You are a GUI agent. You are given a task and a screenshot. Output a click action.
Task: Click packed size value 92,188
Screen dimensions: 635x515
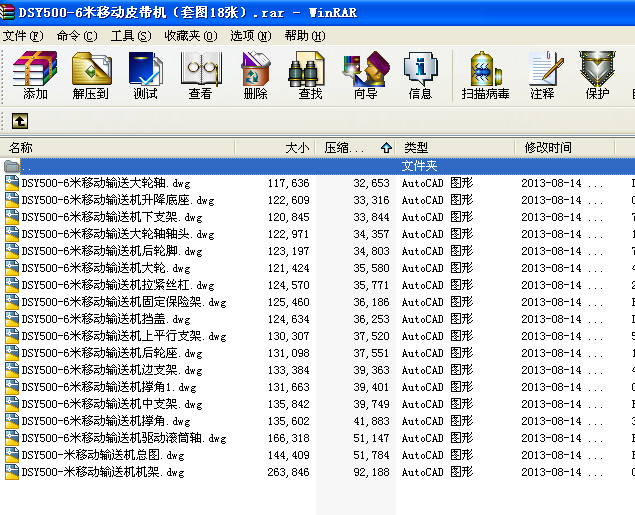click(371, 472)
